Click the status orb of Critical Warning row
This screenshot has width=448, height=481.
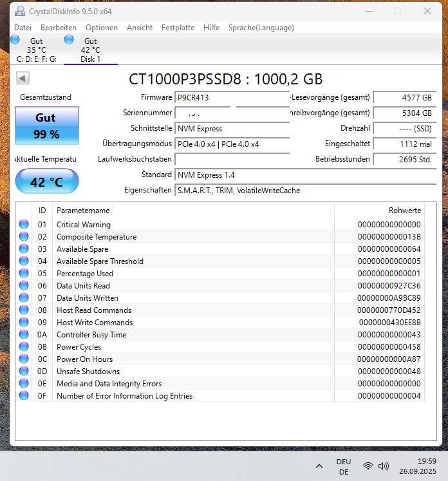[x=24, y=224]
